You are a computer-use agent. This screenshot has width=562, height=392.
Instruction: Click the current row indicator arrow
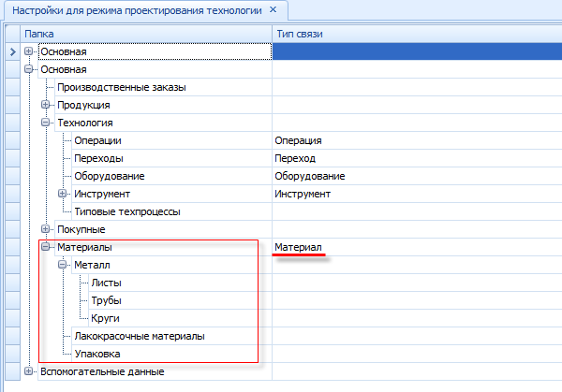(12, 51)
